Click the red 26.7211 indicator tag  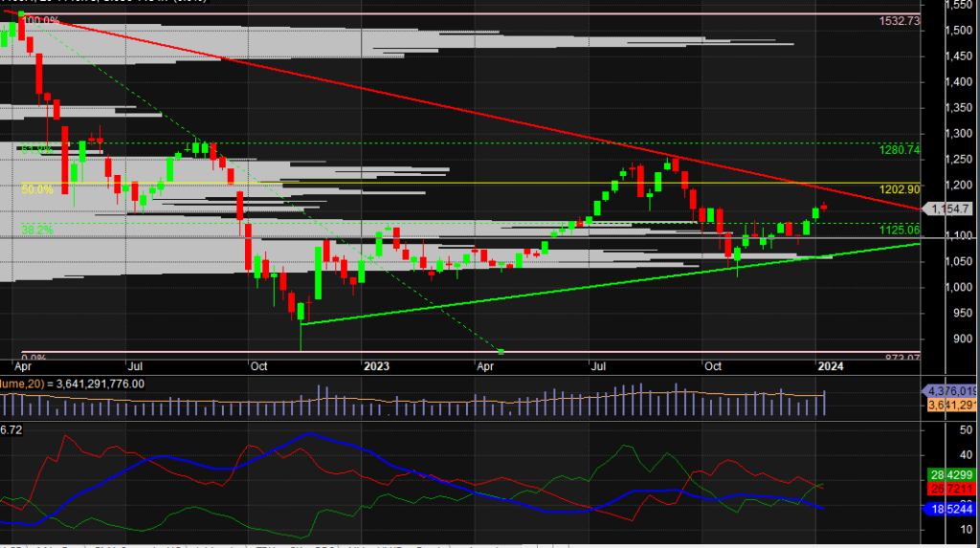[951, 489]
